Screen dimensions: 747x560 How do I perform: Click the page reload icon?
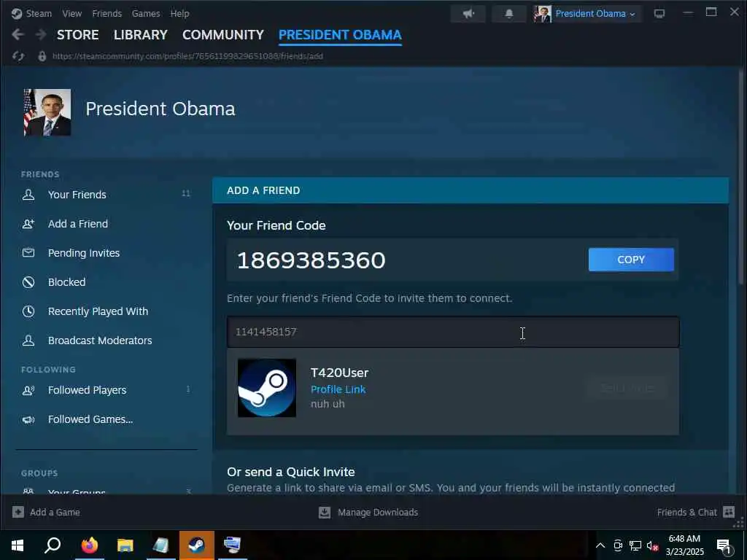[x=18, y=56]
